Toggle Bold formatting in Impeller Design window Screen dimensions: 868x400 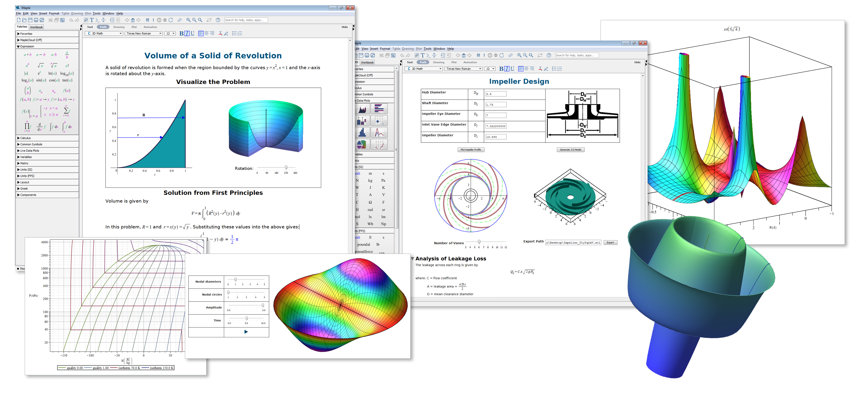coord(501,69)
